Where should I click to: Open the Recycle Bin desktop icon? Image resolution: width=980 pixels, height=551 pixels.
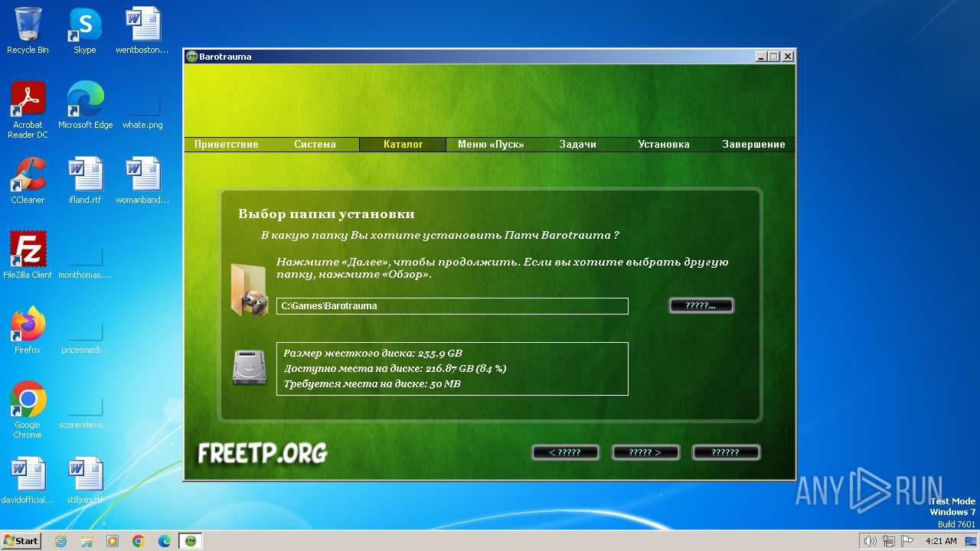28,31
